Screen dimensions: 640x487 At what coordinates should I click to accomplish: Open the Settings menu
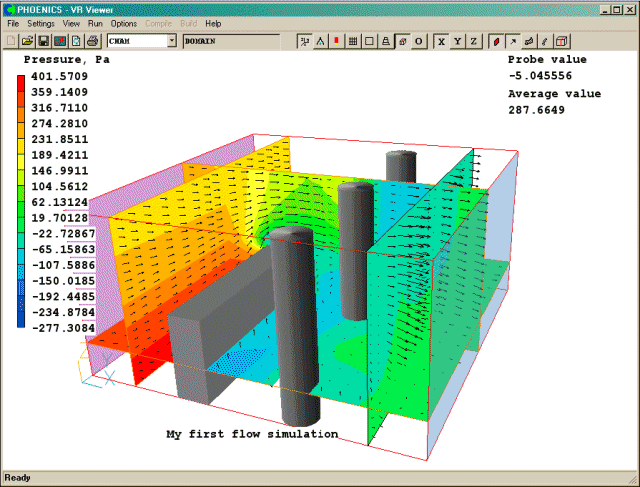pos(41,22)
